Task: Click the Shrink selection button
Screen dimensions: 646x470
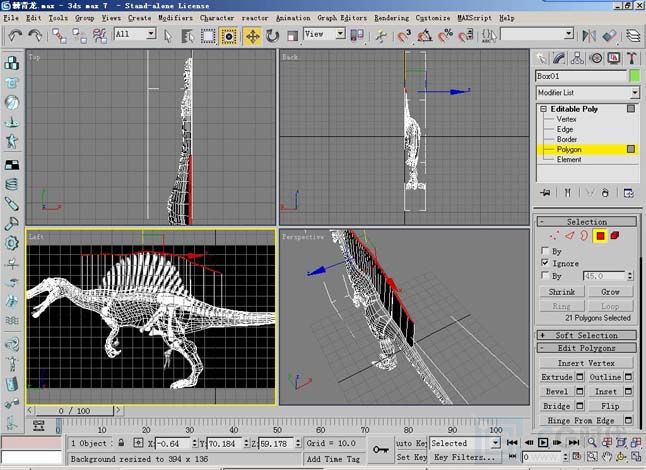Action: click(x=561, y=292)
